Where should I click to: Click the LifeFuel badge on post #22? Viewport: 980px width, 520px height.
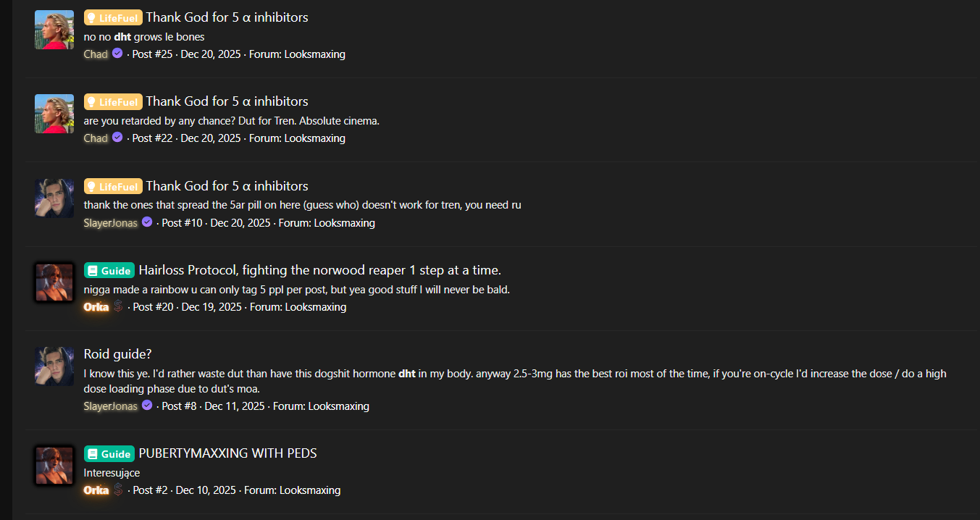click(113, 101)
